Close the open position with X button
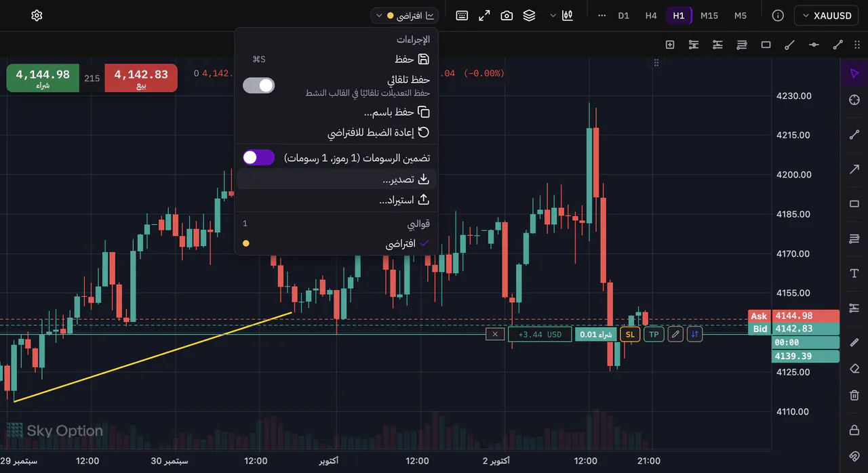 [495, 334]
